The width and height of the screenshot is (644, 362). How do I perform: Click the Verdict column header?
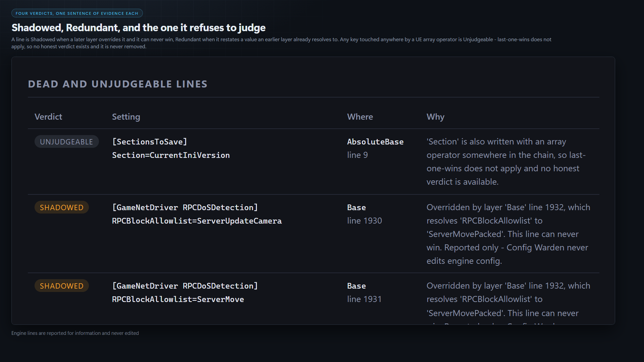click(x=48, y=117)
